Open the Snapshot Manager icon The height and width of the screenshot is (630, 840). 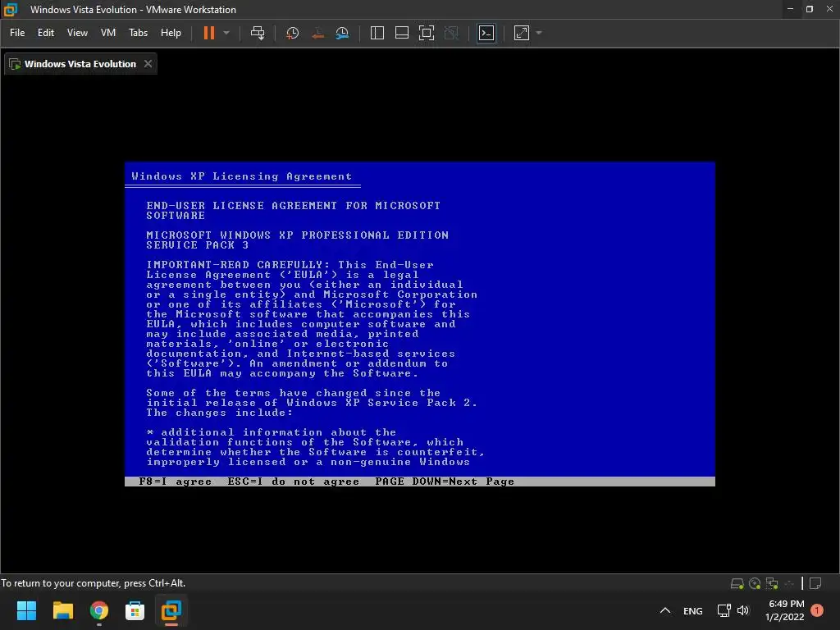342,33
